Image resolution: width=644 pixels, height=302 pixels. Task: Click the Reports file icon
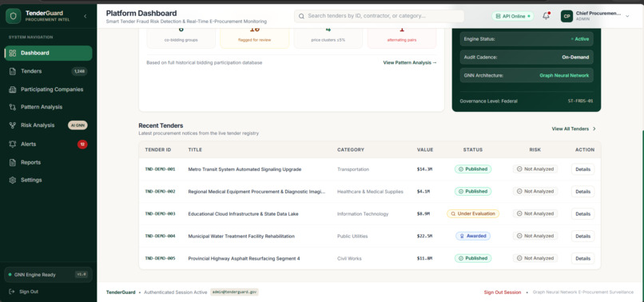(x=13, y=162)
